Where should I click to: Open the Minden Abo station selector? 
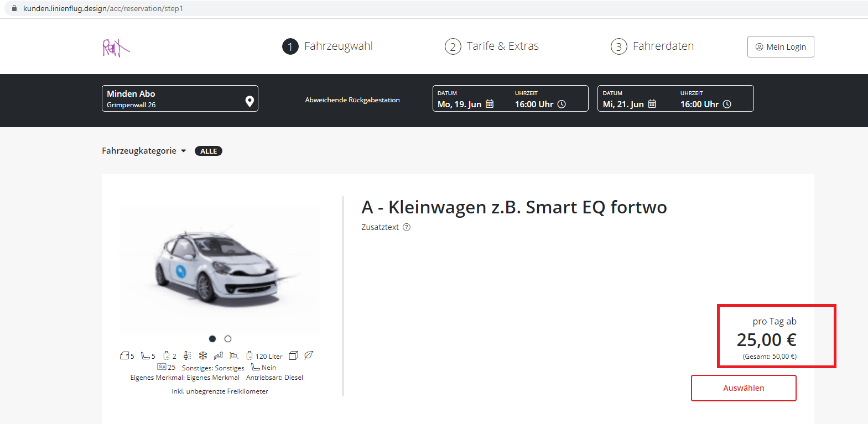[171, 98]
